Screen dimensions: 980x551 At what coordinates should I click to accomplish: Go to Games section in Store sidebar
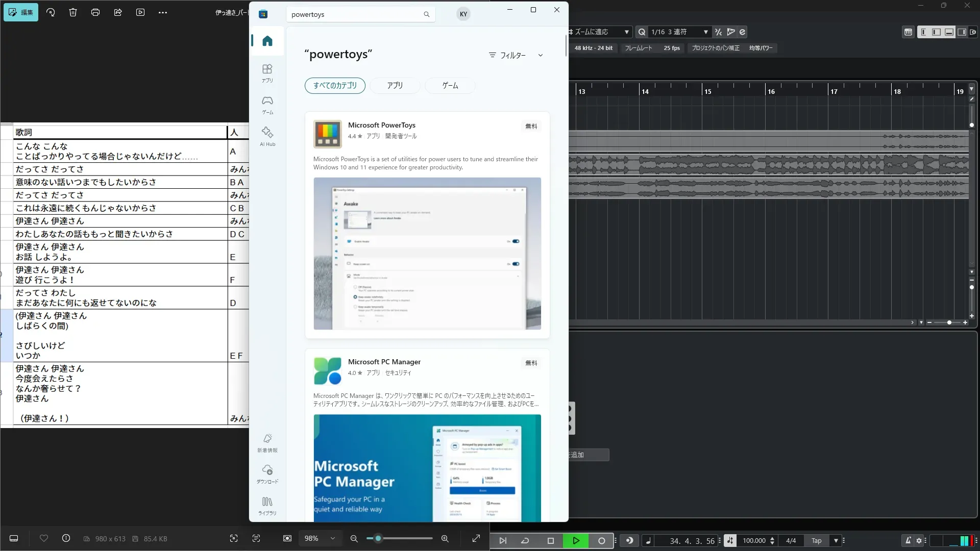pyautogui.click(x=267, y=105)
